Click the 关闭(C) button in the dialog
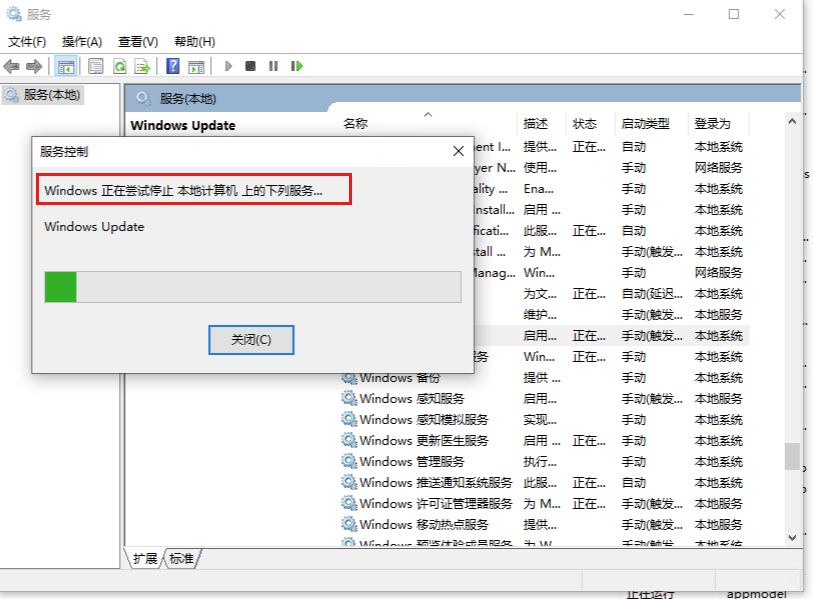The height and width of the screenshot is (599, 813). pyautogui.click(x=251, y=340)
